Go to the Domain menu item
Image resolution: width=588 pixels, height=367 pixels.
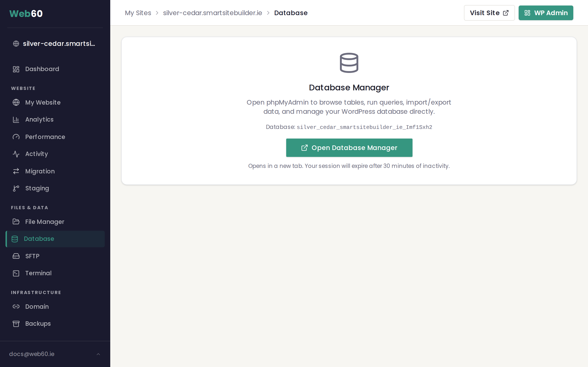(x=37, y=307)
